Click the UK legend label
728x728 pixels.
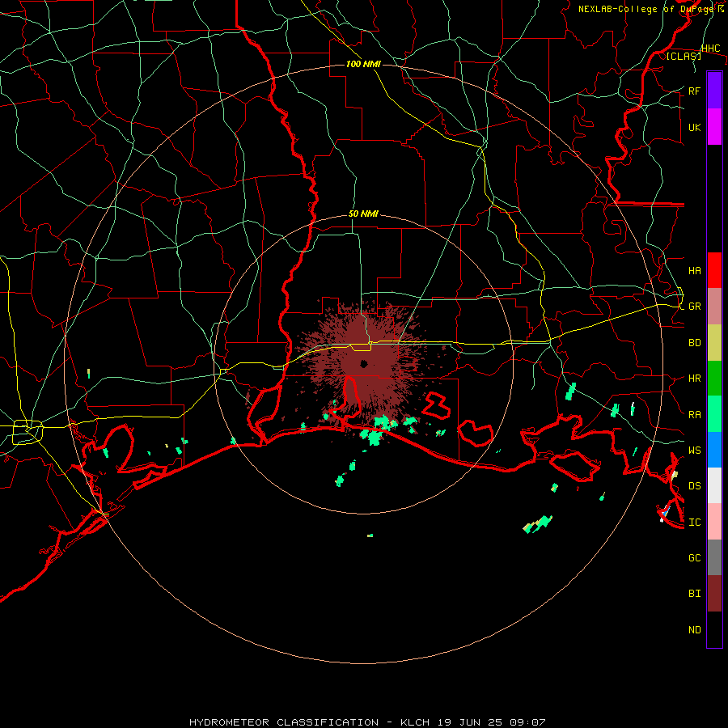(x=694, y=127)
